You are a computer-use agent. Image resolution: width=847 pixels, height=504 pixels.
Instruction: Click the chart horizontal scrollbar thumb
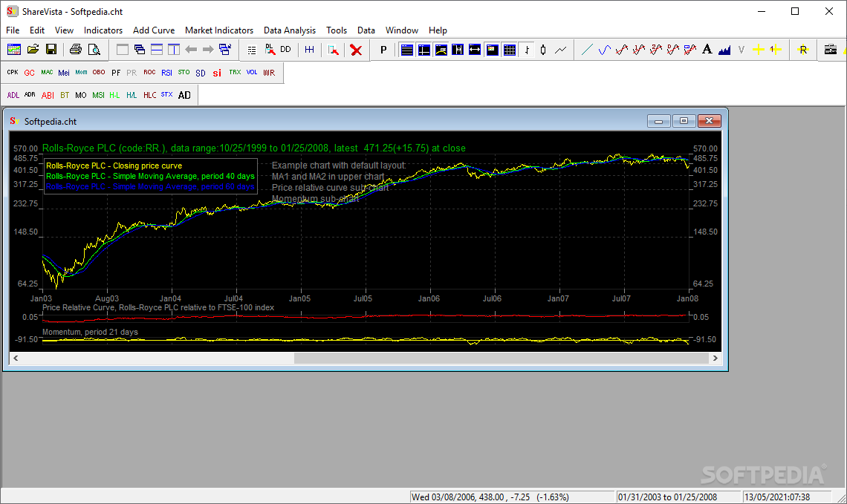point(502,359)
